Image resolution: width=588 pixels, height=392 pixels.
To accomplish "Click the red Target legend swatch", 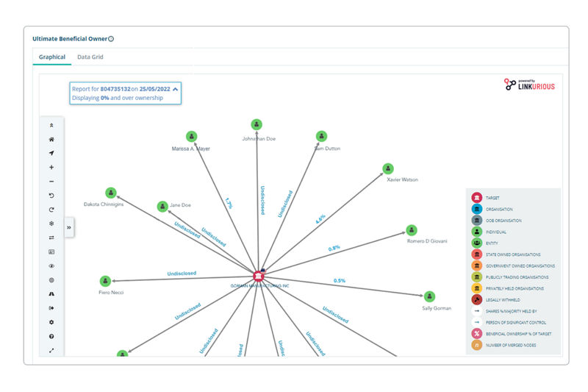I will (476, 198).
